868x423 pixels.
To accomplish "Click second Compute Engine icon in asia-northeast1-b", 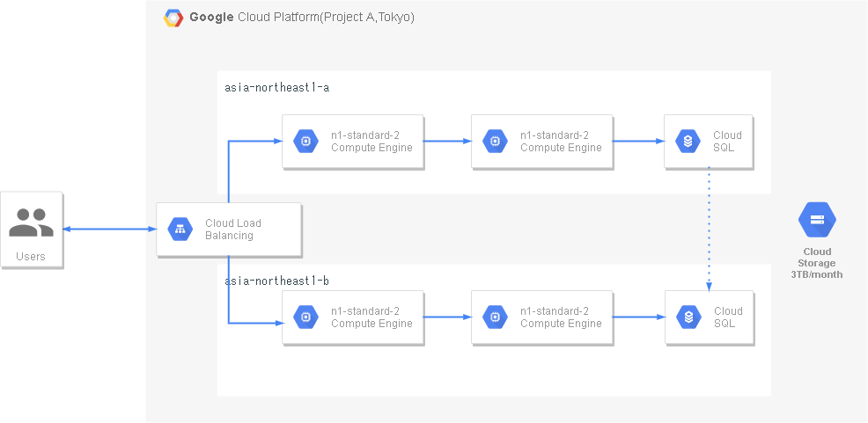I will 495,317.
